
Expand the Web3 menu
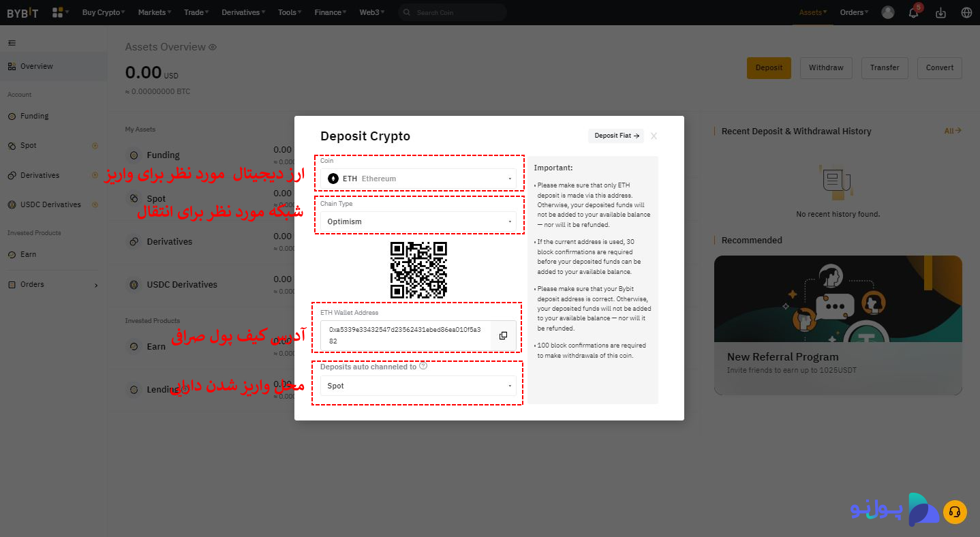click(x=372, y=12)
